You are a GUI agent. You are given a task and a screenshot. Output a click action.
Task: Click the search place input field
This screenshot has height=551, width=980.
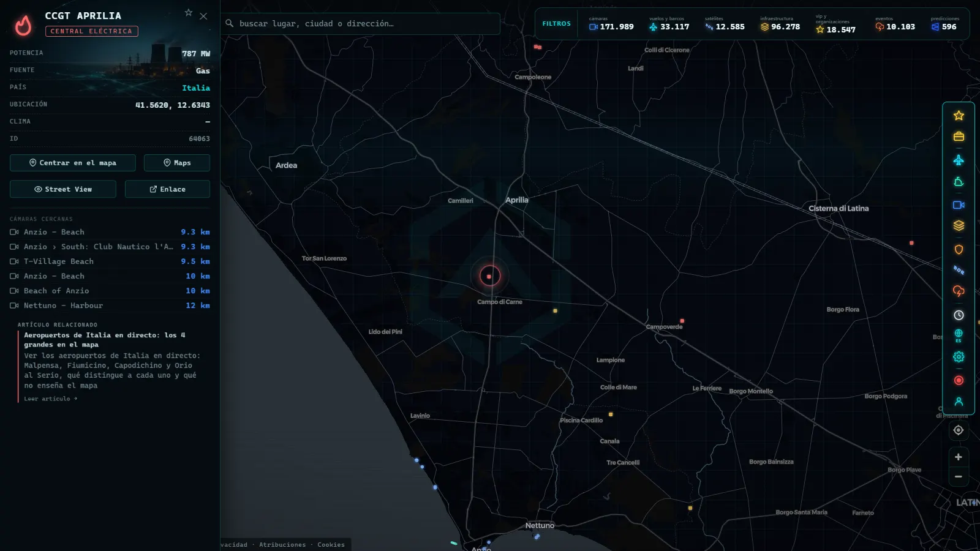pos(360,24)
